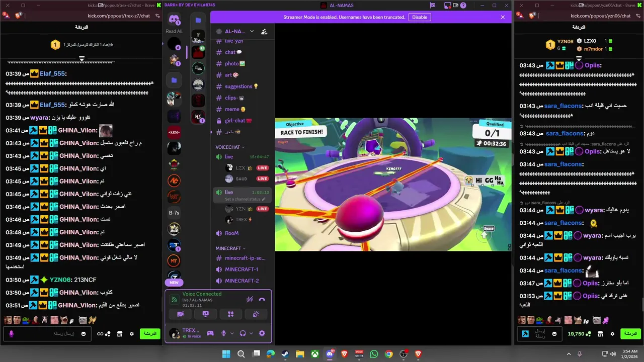Click the game stream video
This screenshot has height=362, width=644.
coord(393,185)
